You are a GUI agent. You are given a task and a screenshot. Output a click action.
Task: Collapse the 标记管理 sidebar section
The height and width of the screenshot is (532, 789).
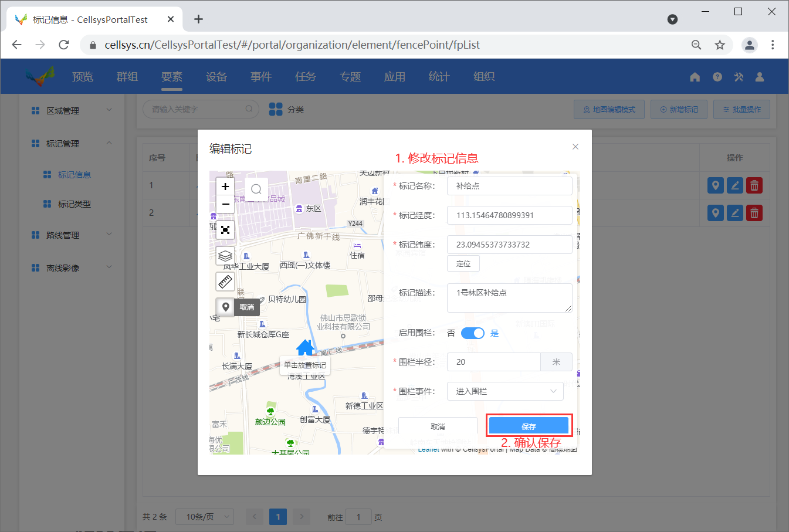pos(71,143)
